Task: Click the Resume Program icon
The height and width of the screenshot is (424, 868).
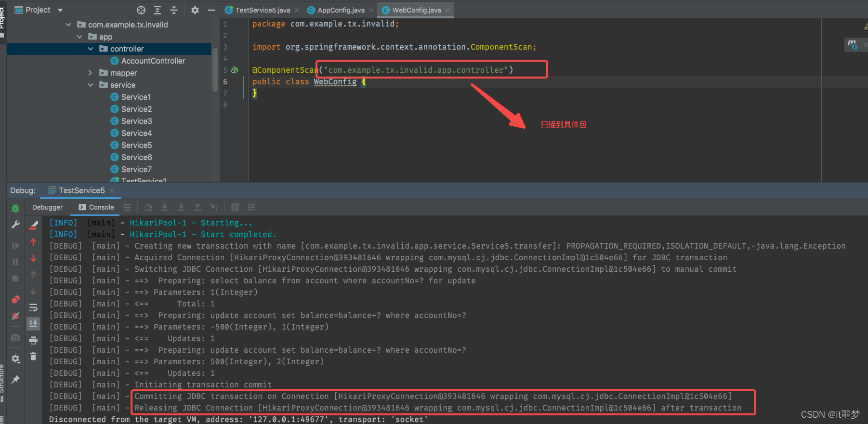Action: pos(15,245)
